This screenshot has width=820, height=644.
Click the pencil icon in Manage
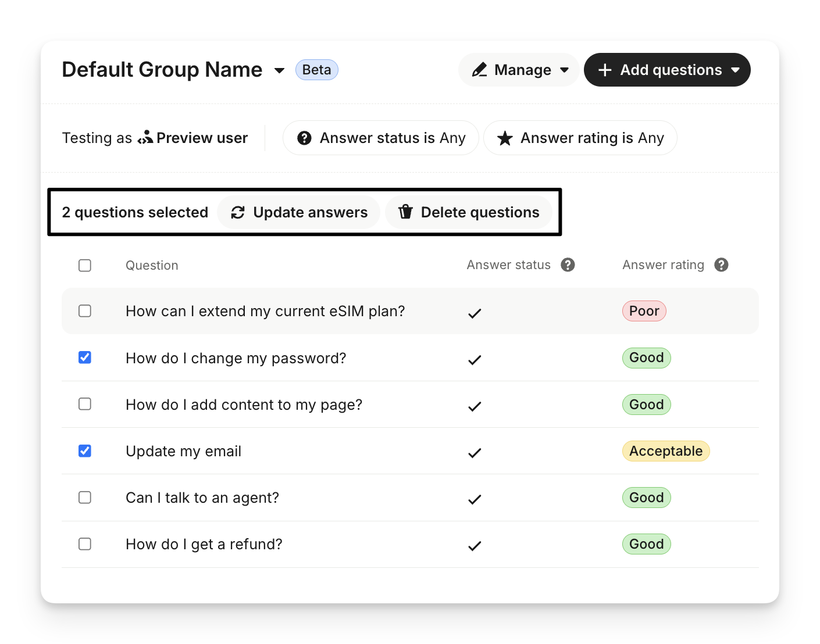point(480,70)
